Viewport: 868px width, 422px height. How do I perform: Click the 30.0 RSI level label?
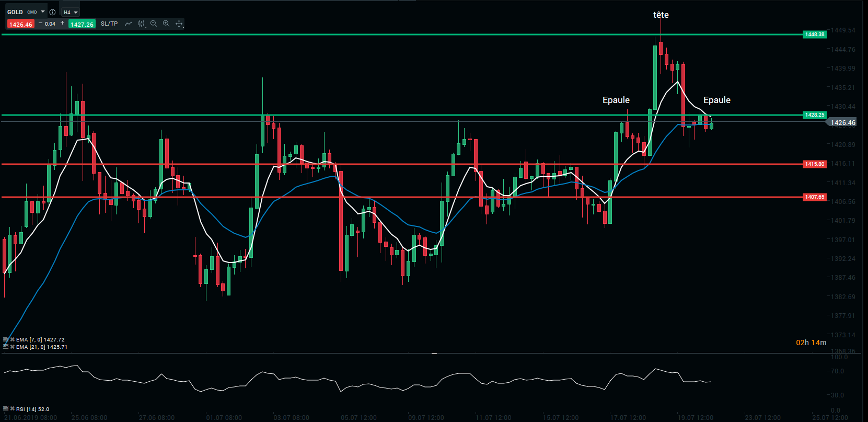(837, 395)
